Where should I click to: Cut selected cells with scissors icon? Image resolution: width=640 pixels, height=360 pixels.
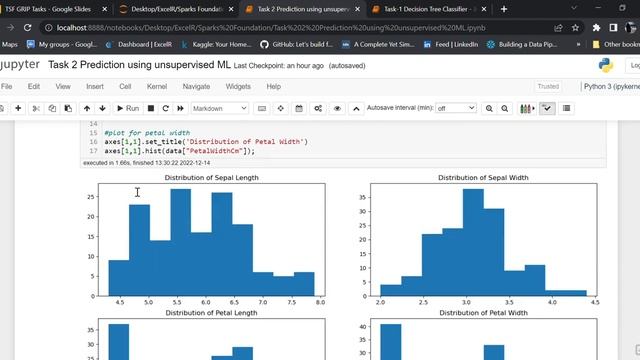[36, 108]
